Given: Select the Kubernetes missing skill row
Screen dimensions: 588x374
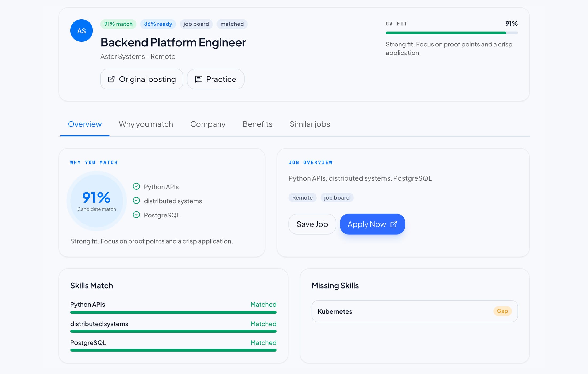Looking at the screenshot, I should [x=415, y=311].
